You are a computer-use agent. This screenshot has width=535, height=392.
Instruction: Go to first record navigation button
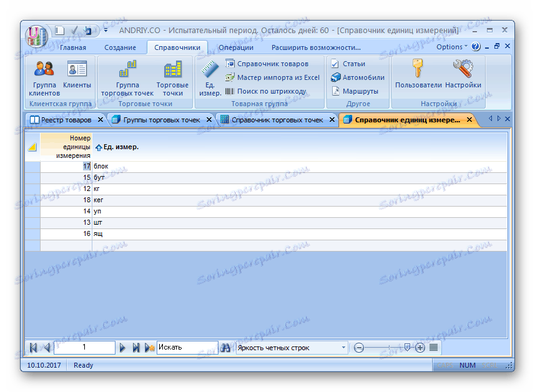pyautogui.click(x=34, y=348)
